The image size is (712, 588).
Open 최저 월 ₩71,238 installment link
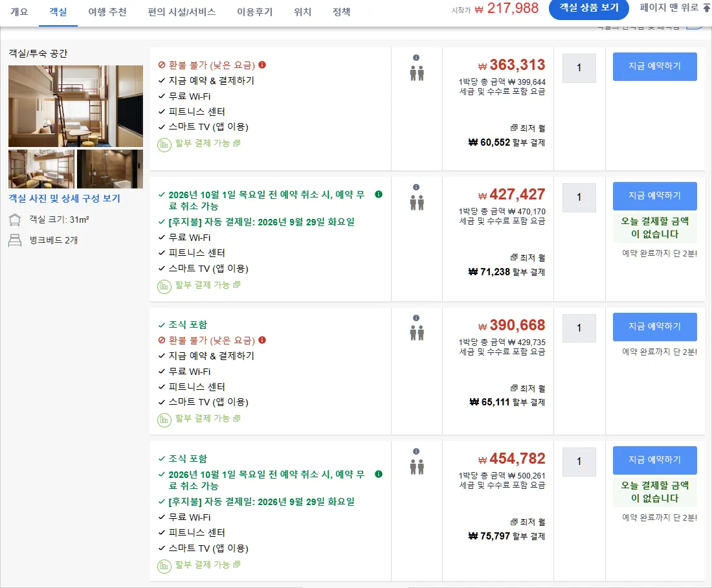click(x=507, y=266)
